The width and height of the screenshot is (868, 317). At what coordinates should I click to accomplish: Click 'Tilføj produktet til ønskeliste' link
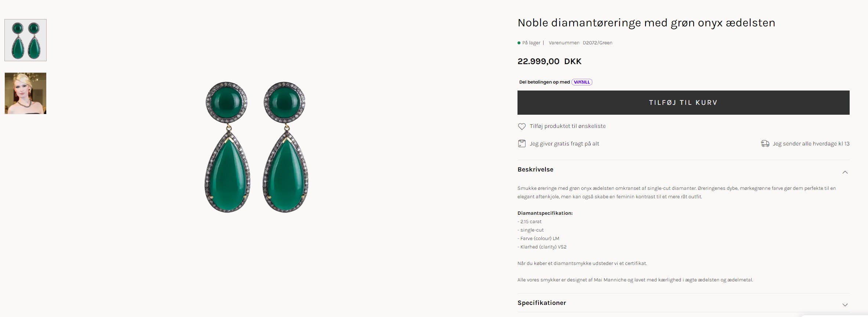[567, 126]
